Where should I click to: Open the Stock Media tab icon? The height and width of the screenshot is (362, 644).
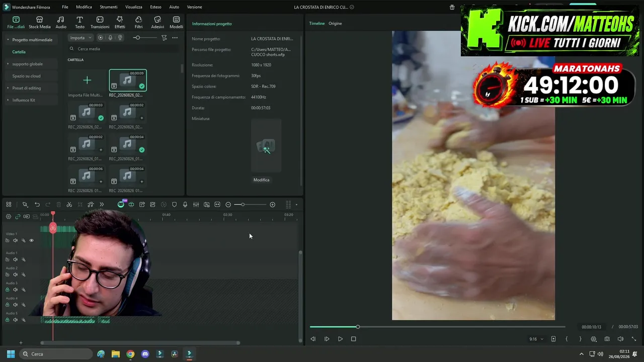pyautogui.click(x=39, y=20)
